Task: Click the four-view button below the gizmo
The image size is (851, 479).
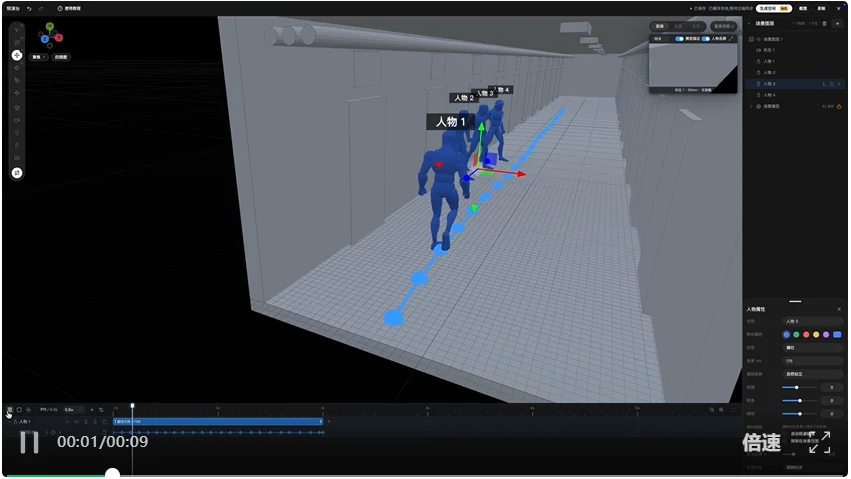Action: pos(61,57)
